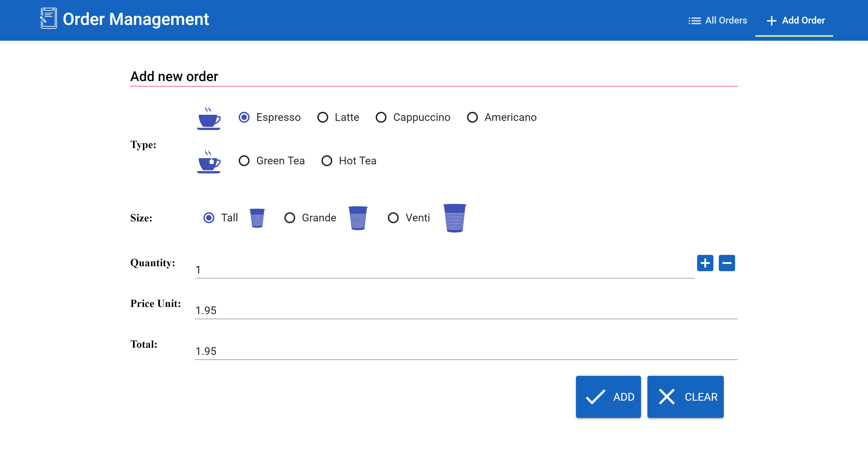868x450 pixels.
Task: Open the All Orders tab
Action: click(718, 21)
